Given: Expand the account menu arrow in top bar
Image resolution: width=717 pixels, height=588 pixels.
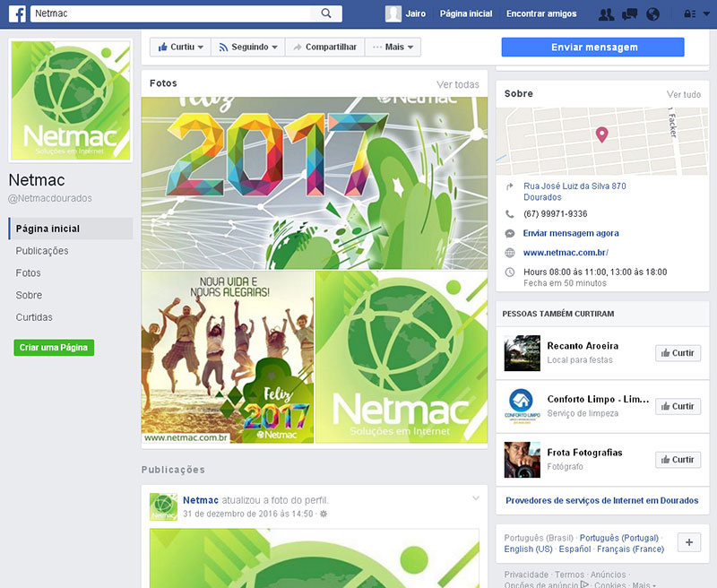Looking at the screenshot, I should pos(706,14).
